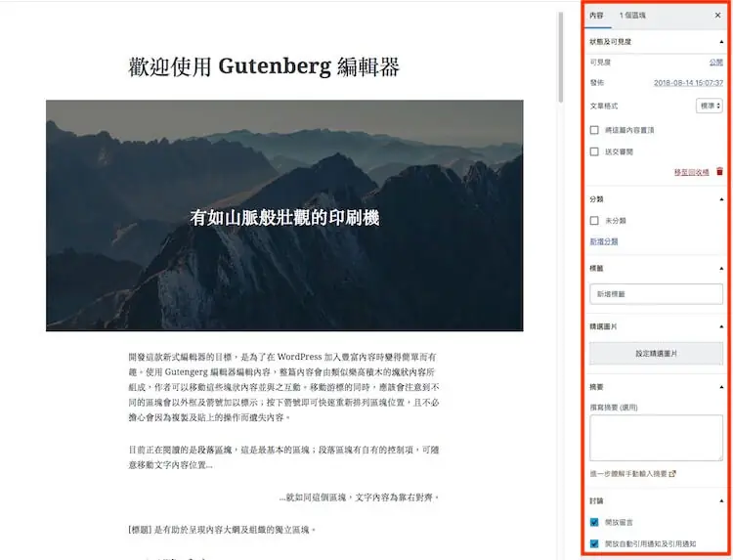This screenshot has width=733, height=560.
Task: Click the right-aligned paragraph …就如同這個區塊
Action: tap(360, 497)
